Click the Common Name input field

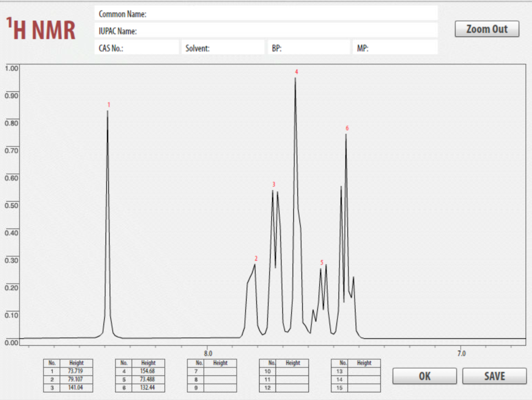click(265, 14)
